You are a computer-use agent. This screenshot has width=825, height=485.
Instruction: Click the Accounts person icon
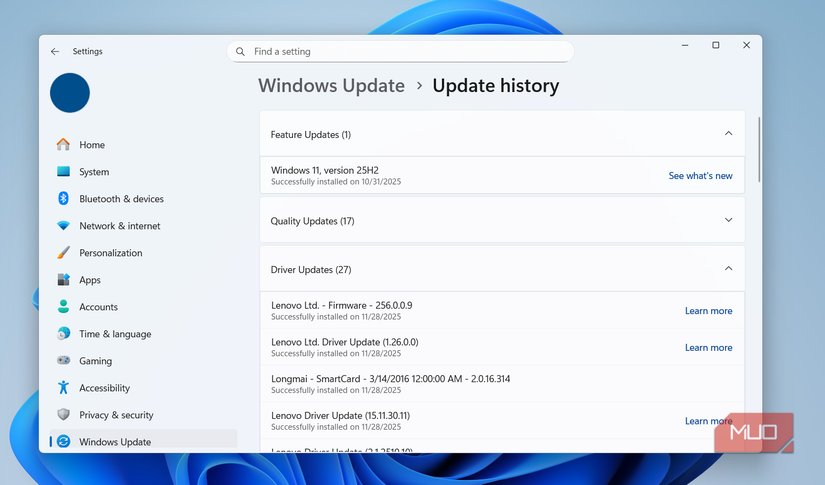[63, 306]
